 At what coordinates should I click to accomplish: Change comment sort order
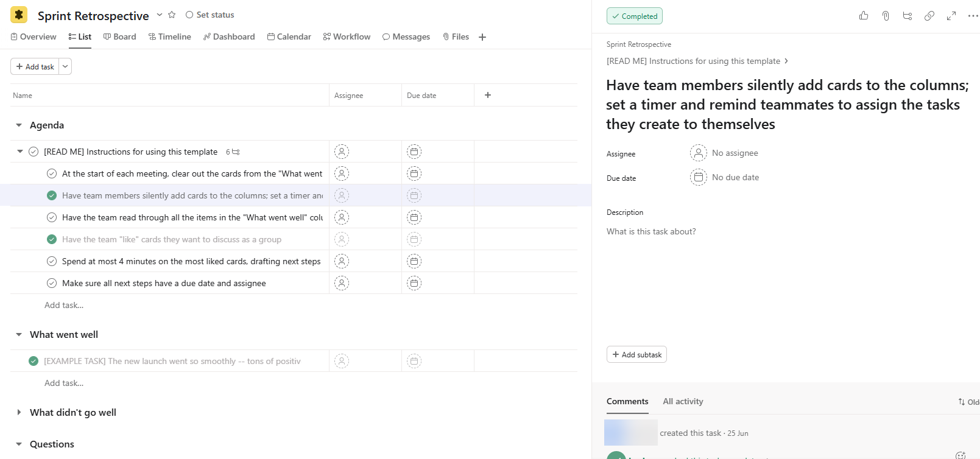[x=968, y=402]
